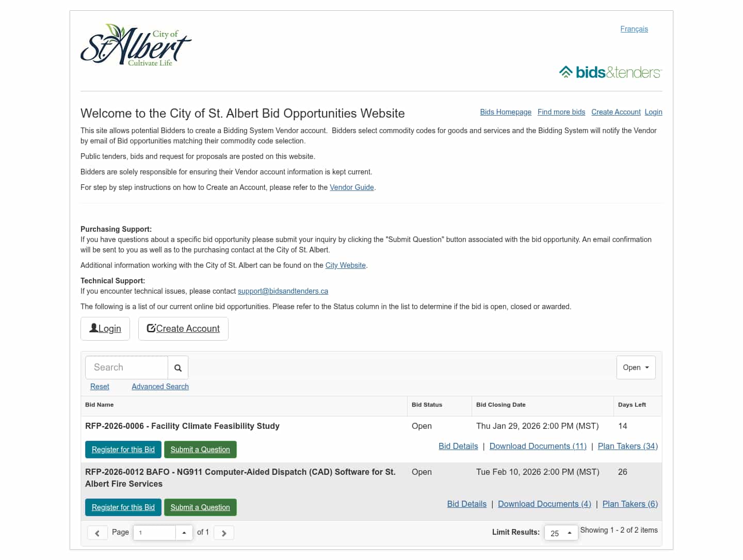743x560 pixels.
Task: Download Documents for the NG911 Fire Services bid
Action: (x=544, y=504)
